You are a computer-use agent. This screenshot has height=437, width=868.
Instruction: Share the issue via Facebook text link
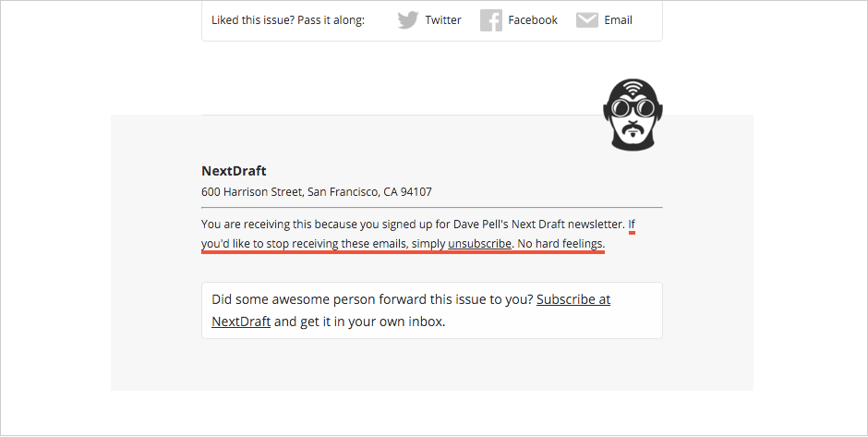click(x=533, y=20)
